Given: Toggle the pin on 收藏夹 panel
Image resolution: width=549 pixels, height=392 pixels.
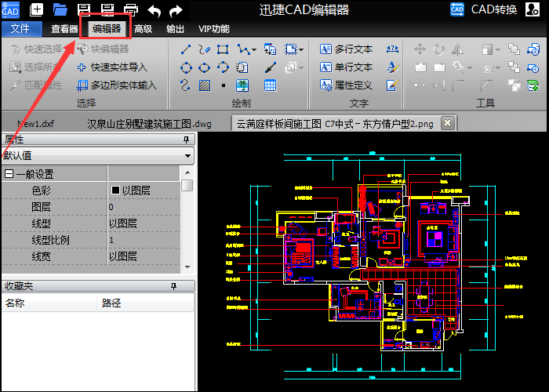Looking at the screenshot, I should point(187,287).
